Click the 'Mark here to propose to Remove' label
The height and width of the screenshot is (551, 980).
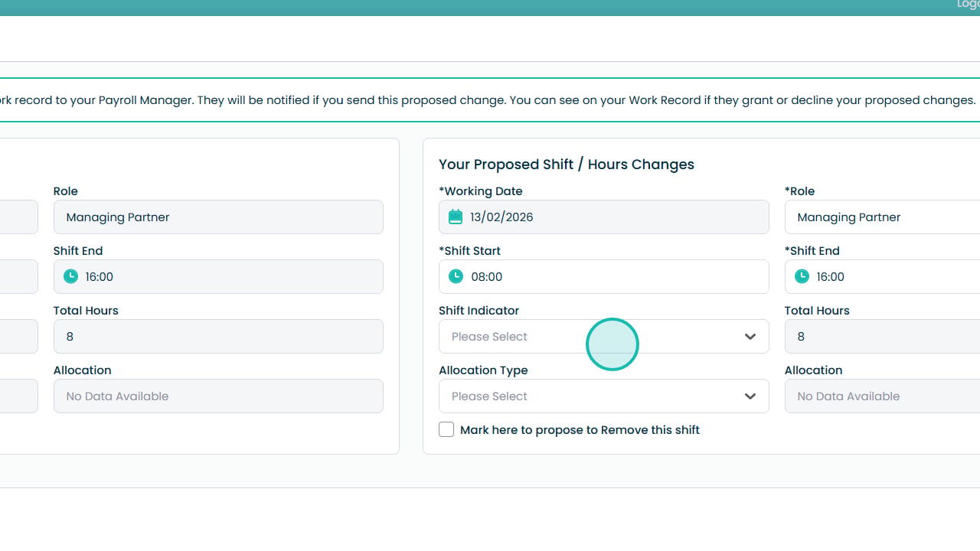(580, 430)
